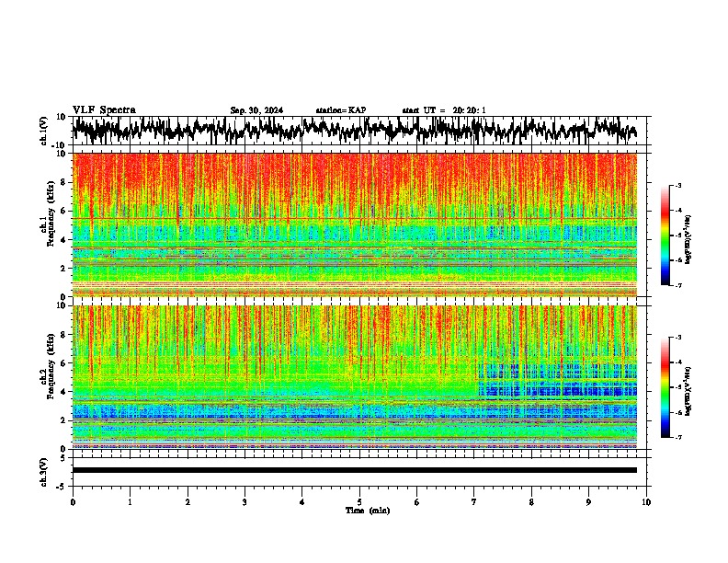Click the black ch.3 voltage bar

[355, 470]
